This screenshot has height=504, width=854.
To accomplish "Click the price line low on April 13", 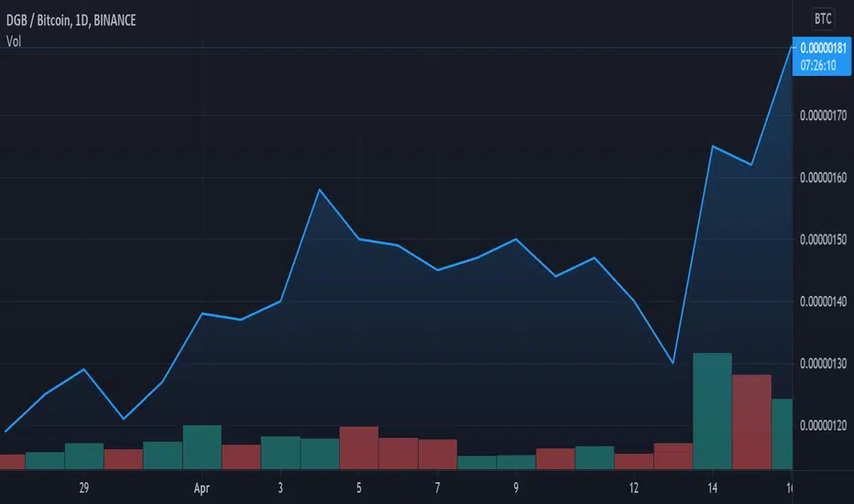I will point(673,363).
